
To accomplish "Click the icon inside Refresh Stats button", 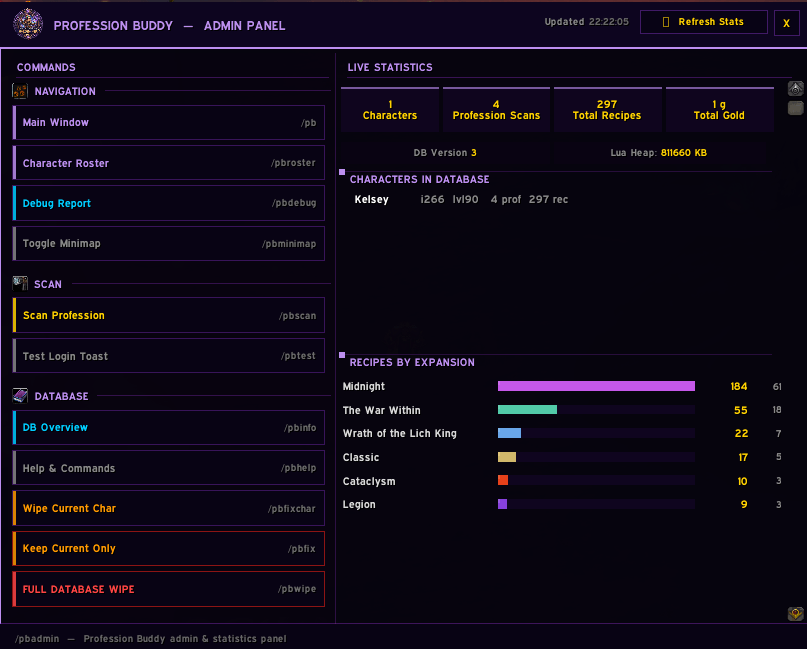I will [x=665, y=22].
